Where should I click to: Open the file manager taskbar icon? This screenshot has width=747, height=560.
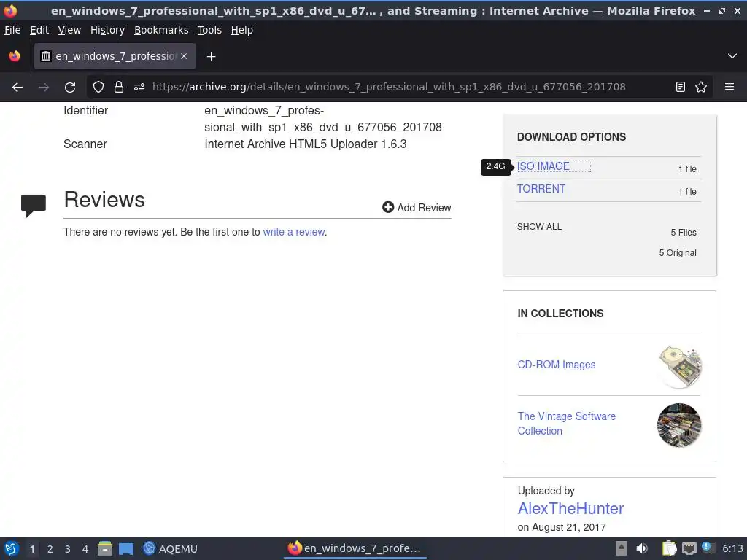click(105, 548)
